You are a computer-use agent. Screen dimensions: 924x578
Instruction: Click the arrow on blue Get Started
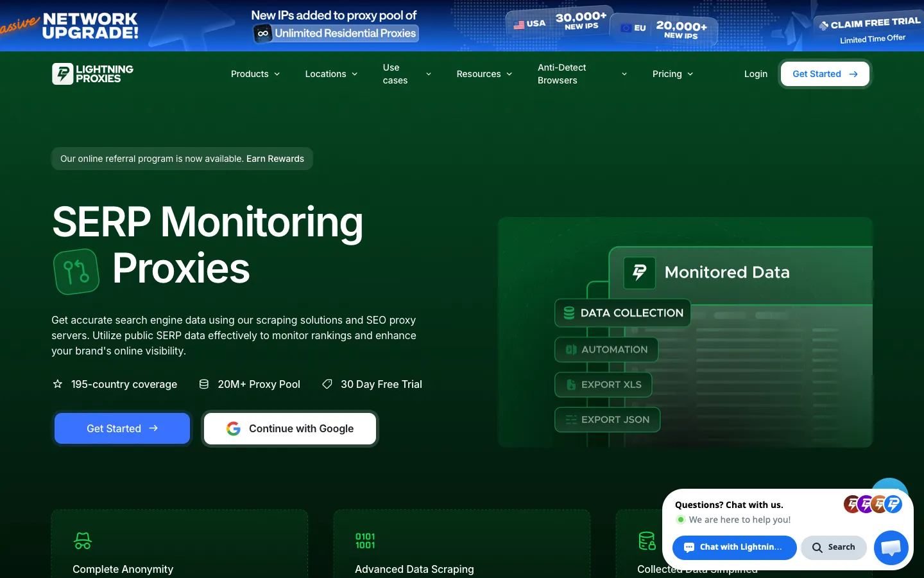click(153, 428)
